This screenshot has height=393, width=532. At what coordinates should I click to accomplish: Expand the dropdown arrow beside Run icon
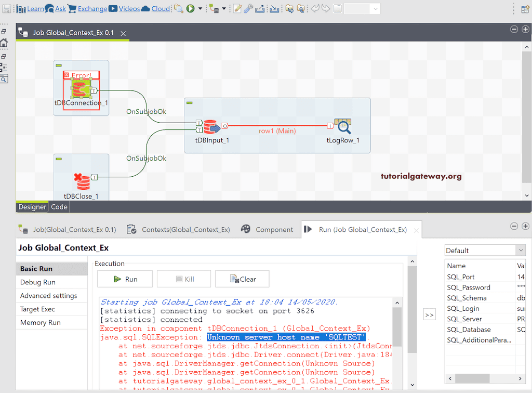tap(200, 9)
